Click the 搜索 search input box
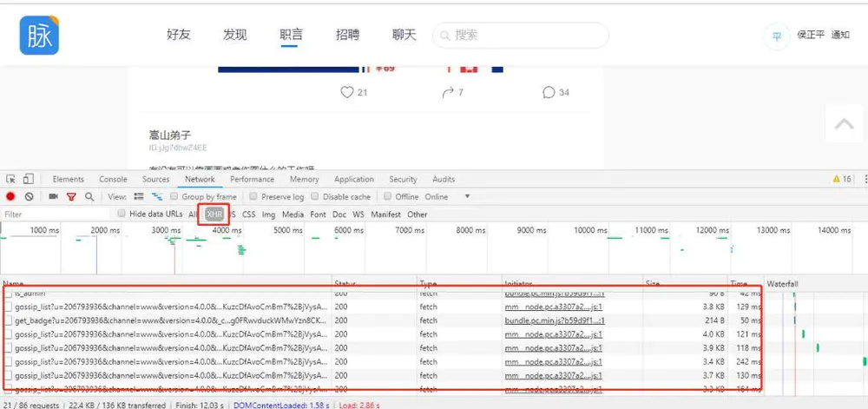868x409 pixels. [x=520, y=36]
